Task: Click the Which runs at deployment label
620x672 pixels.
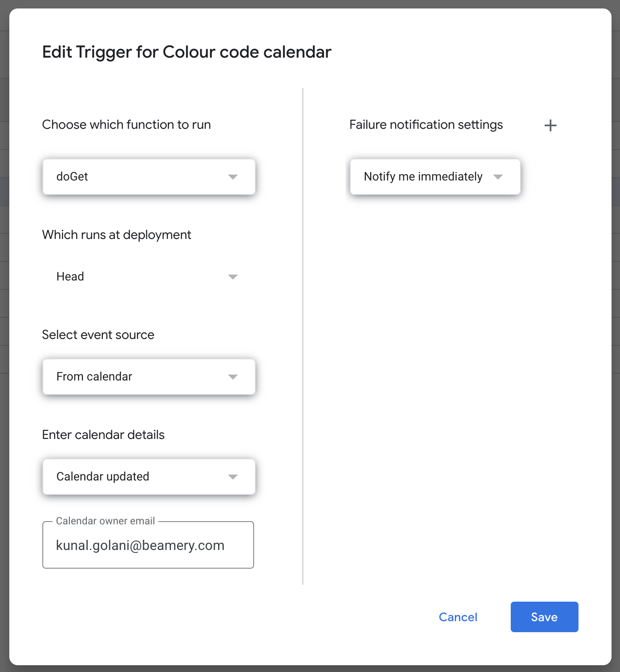Action: click(116, 235)
